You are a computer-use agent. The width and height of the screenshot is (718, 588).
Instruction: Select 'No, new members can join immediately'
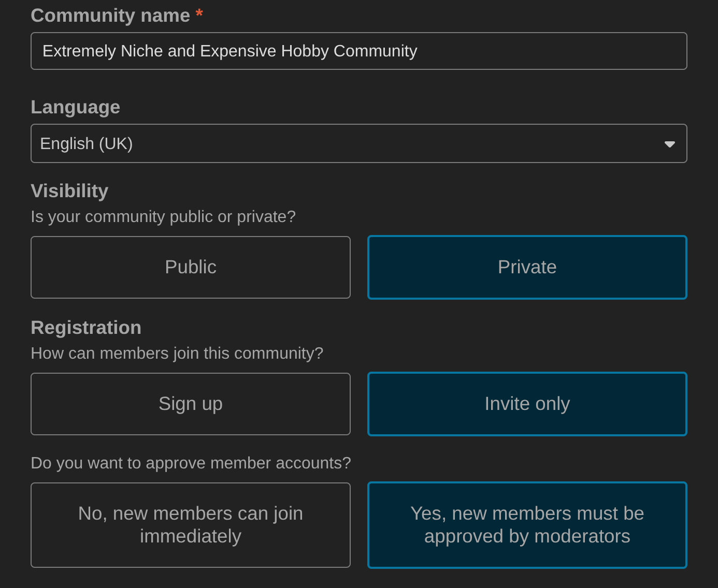191,524
